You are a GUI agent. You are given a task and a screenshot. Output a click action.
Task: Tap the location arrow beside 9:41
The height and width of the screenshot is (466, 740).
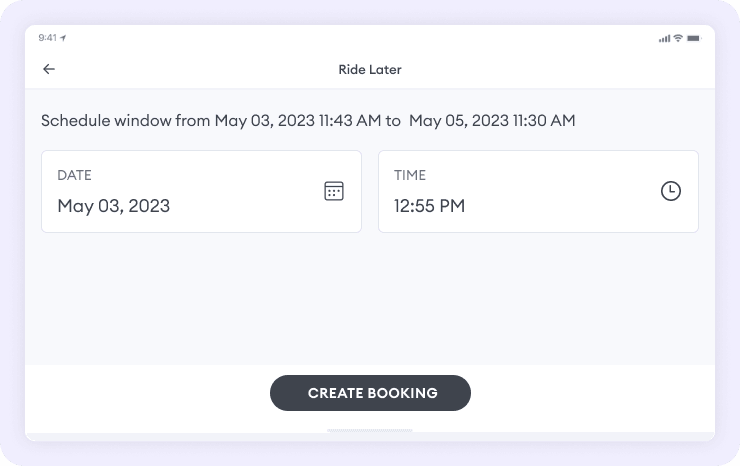pyautogui.click(x=64, y=38)
